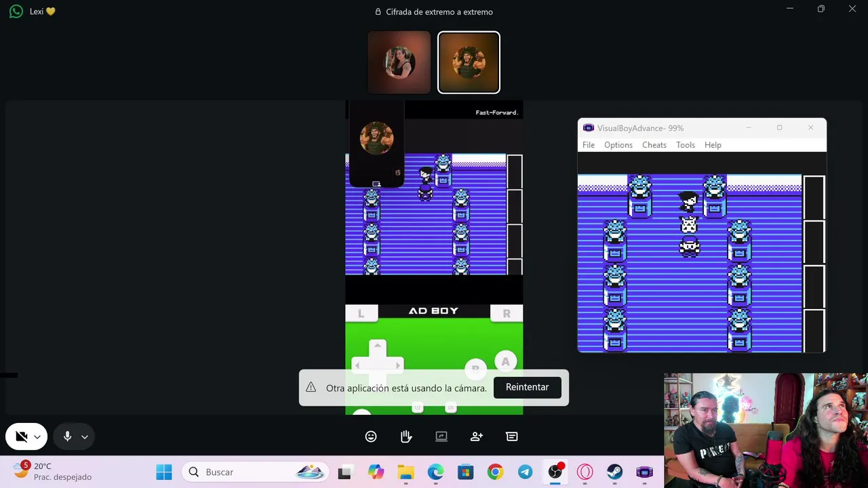This screenshot has height=488, width=868.
Task: Tap the A button on emulator
Action: 505,362
